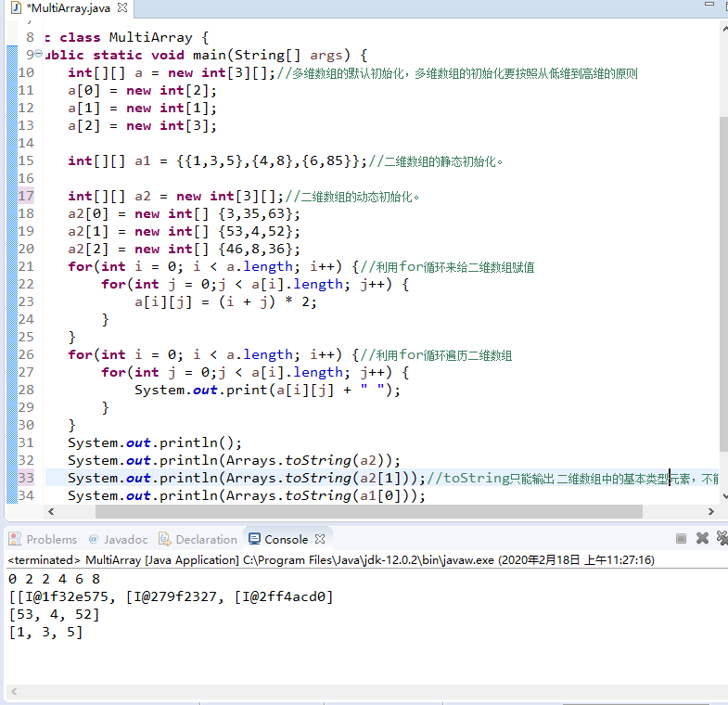Click 'System.out.println();' on line 31

[x=155, y=443]
